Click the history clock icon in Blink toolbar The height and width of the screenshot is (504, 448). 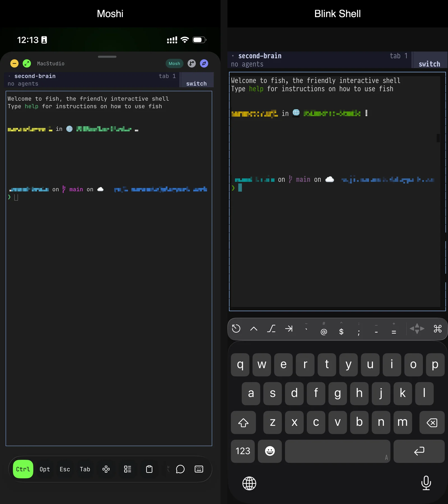(236, 329)
